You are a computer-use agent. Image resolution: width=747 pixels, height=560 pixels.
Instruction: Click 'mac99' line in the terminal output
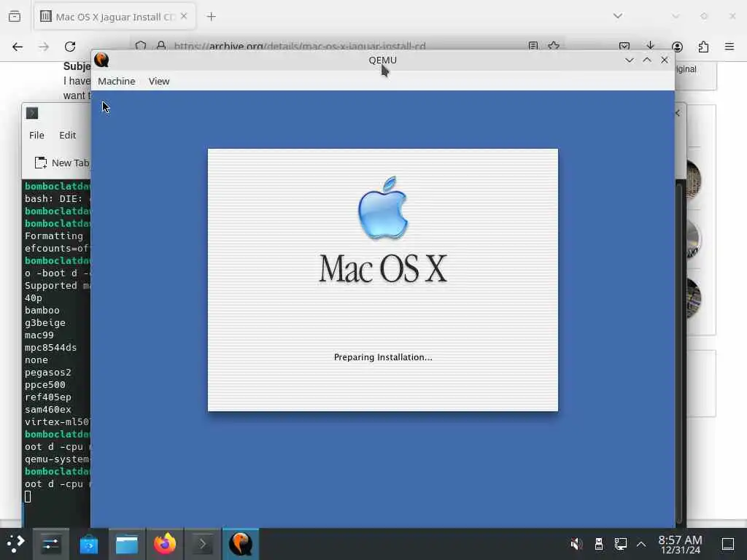[x=39, y=335]
